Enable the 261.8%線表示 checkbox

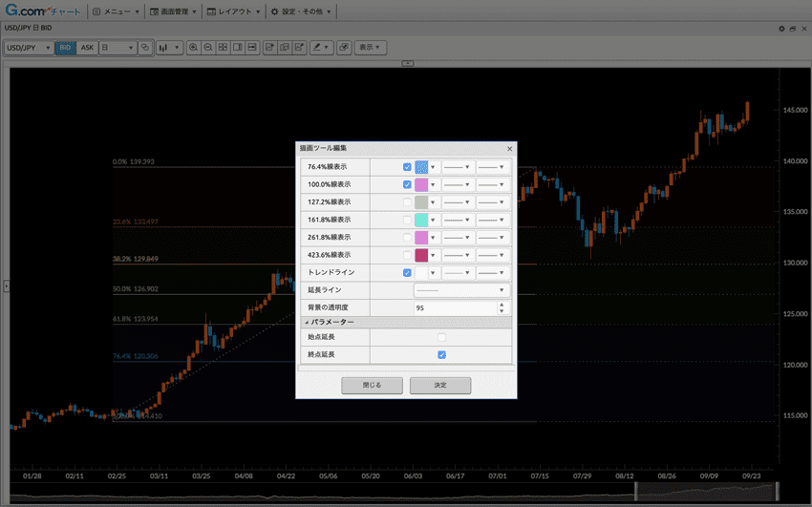click(407, 238)
